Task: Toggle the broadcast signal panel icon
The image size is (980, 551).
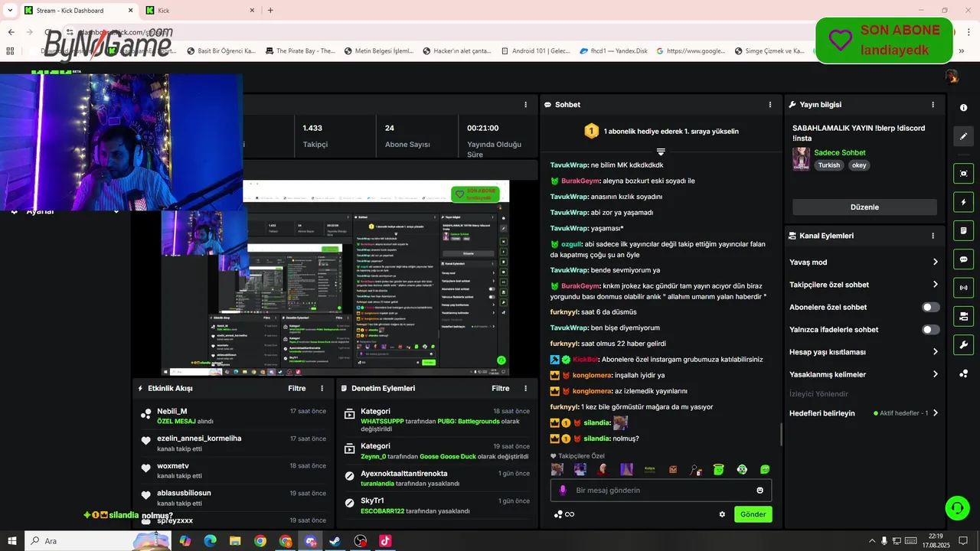Action: point(963,288)
